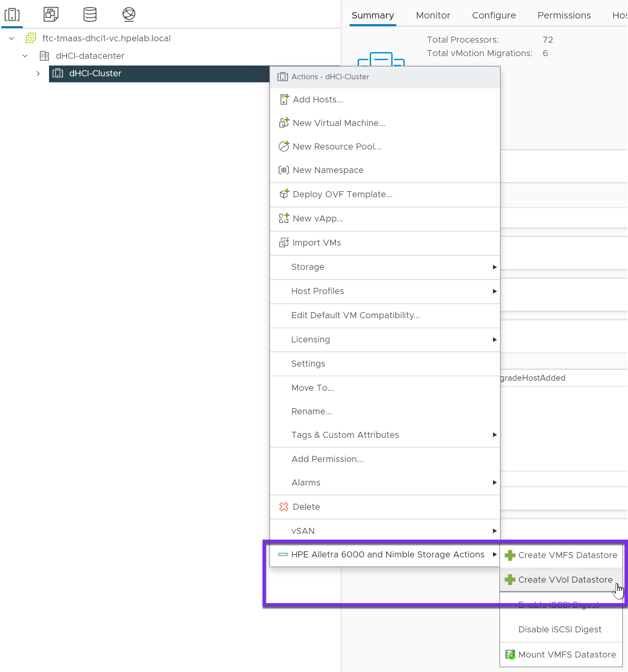Screen dimensions: 628x672
Task: Expand the dHCI-Cluster tree node
Action: (x=38, y=73)
